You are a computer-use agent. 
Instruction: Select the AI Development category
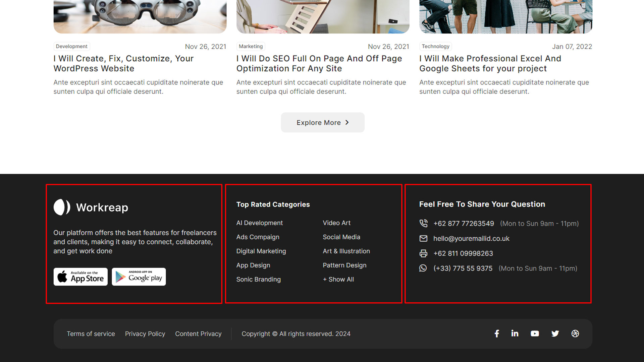259,223
